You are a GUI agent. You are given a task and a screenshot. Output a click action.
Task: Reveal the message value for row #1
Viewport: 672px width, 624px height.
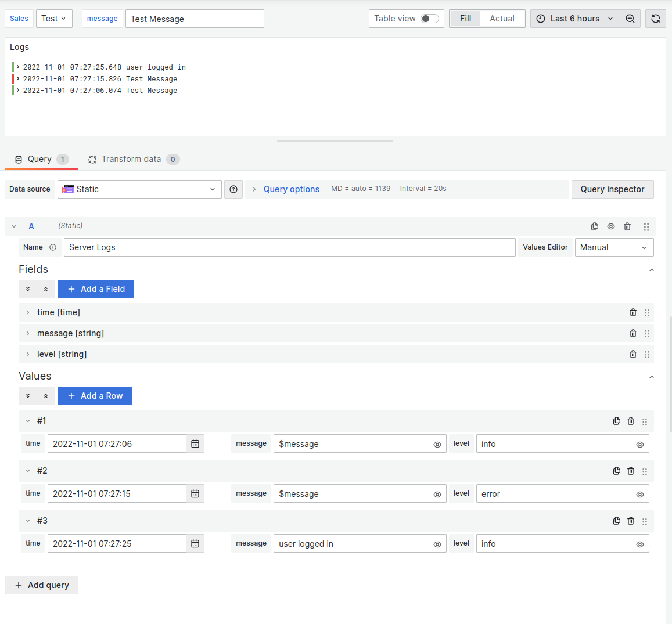click(x=437, y=443)
